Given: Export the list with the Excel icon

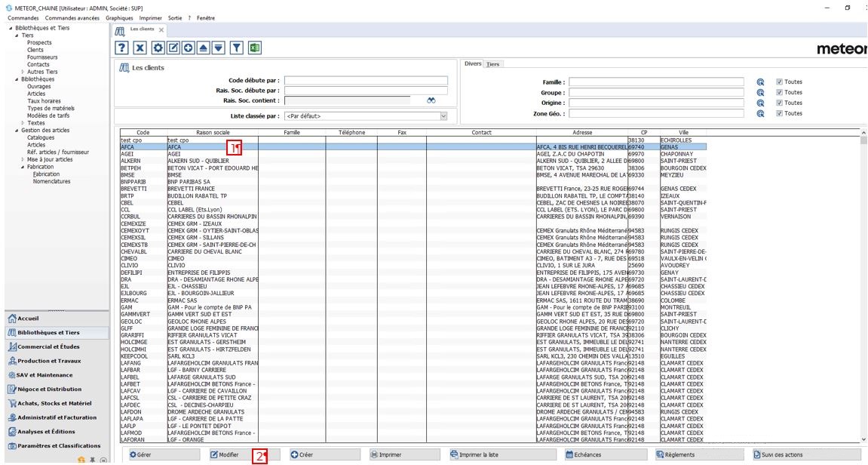Looking at the screenshot, I should pos(254,48).
